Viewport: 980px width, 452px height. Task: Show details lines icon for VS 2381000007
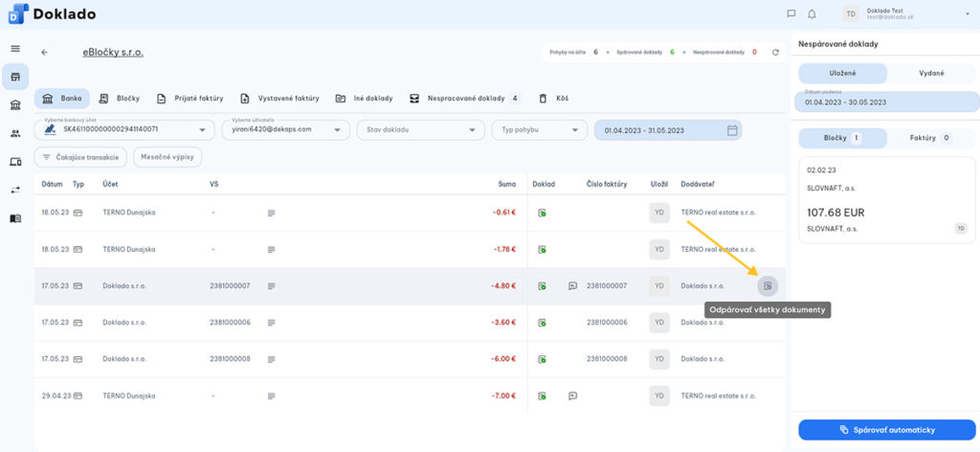point(271,285)
